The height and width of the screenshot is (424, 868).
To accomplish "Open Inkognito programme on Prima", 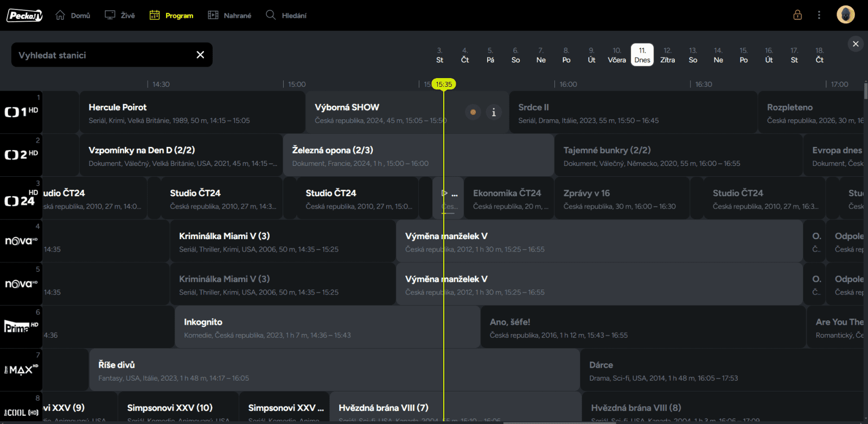I will tap(327, 327).
